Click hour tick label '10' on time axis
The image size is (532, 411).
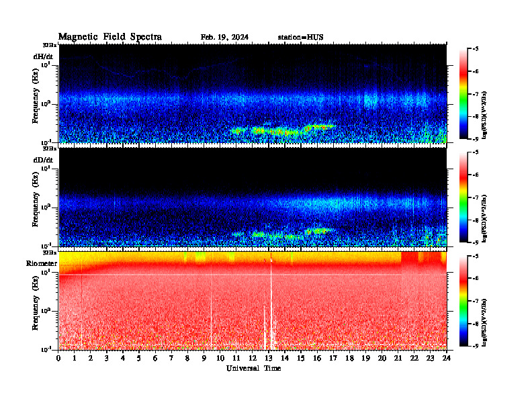pos(220,358)
